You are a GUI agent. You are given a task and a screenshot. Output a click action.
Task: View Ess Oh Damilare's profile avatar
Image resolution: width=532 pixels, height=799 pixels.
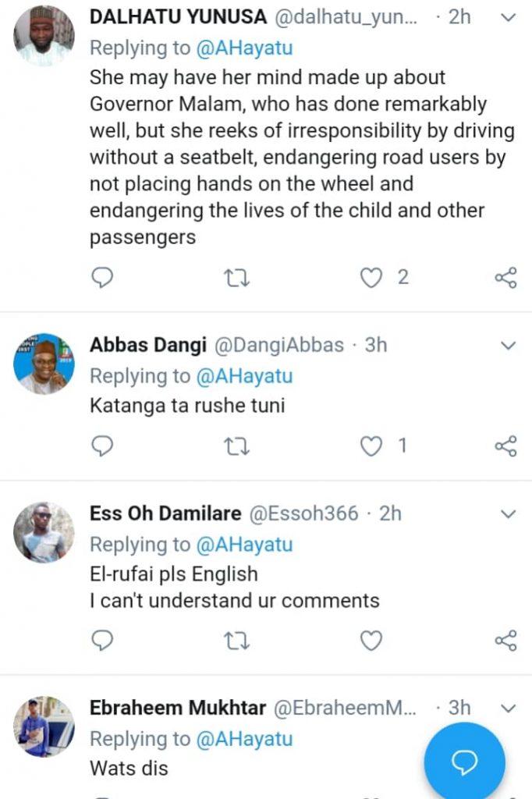coord(44,532)
